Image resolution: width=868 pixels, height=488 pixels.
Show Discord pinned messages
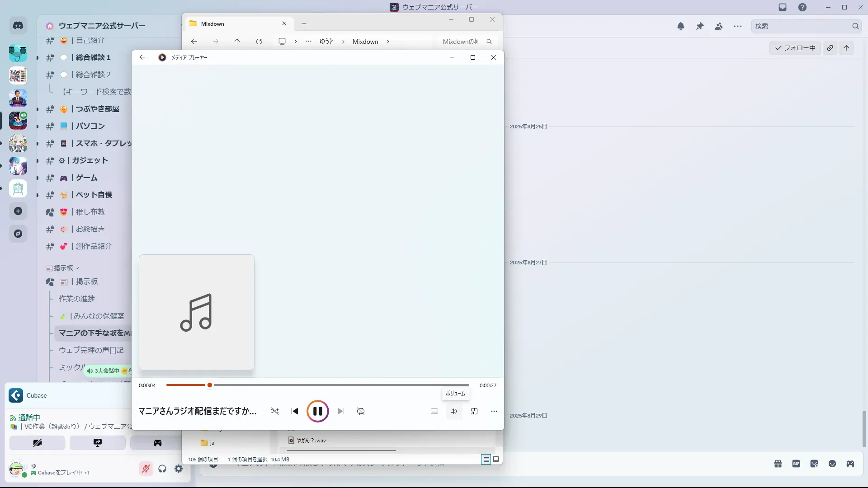coord(700,26)
